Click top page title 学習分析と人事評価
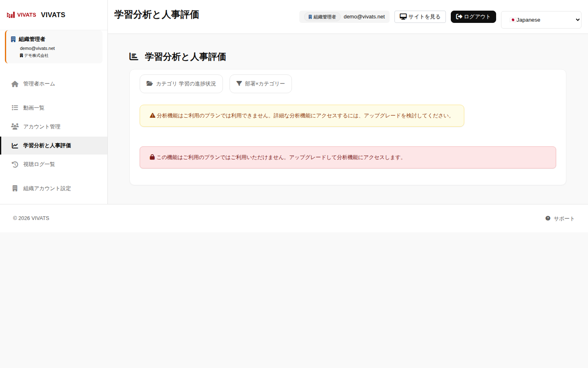Image resolution: width=588 pixels, height=368 pixels. tap(157, 15)
